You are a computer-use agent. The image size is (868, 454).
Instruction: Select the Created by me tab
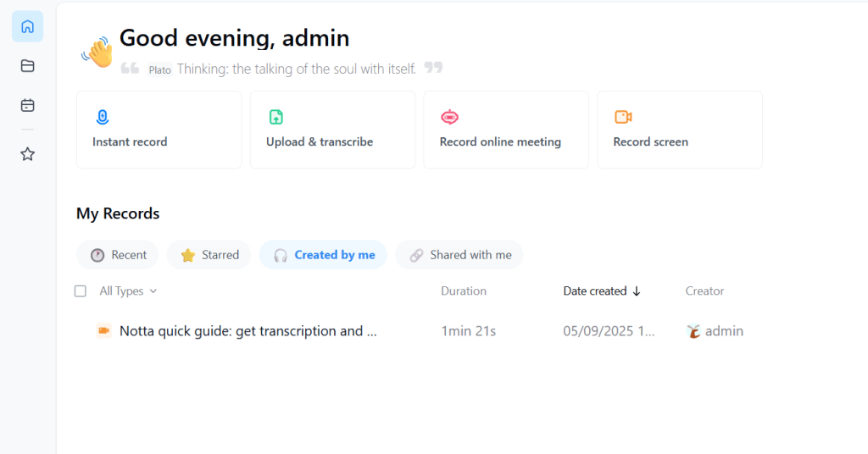323,255
